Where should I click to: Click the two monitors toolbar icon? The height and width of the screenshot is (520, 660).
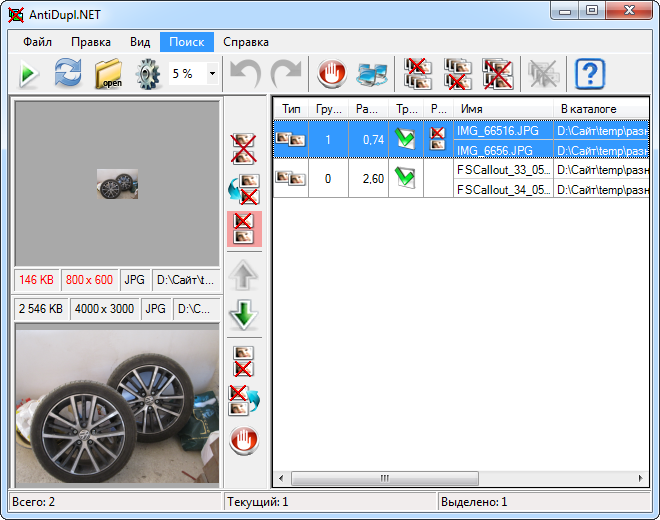click(x=372, y=74)
